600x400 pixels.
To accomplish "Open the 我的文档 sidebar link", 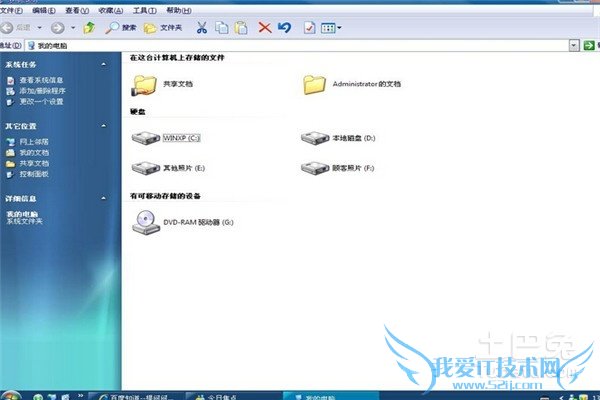I will [x=34, y=152].
